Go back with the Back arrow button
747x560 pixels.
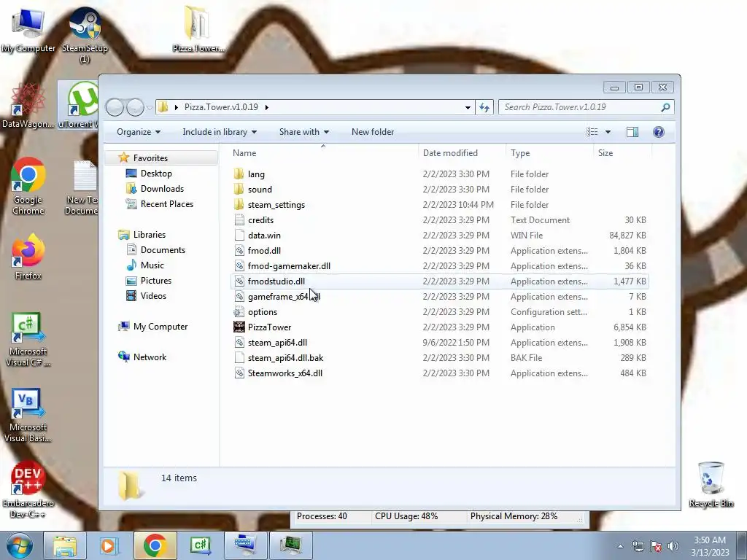[x=115, y=107]
